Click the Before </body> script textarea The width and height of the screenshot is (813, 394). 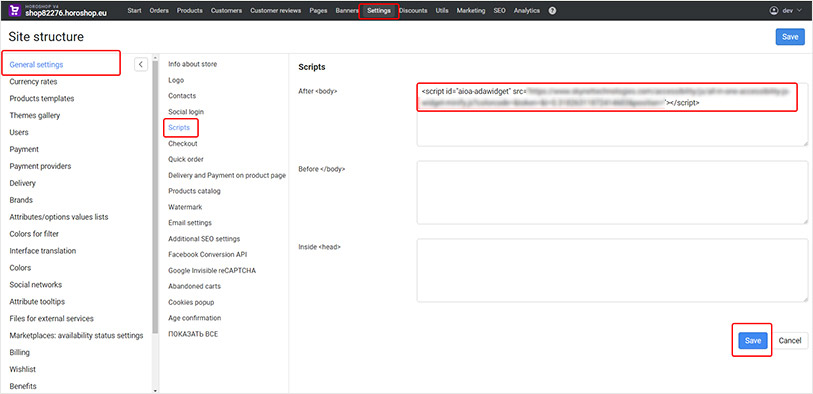pos(612,192)
